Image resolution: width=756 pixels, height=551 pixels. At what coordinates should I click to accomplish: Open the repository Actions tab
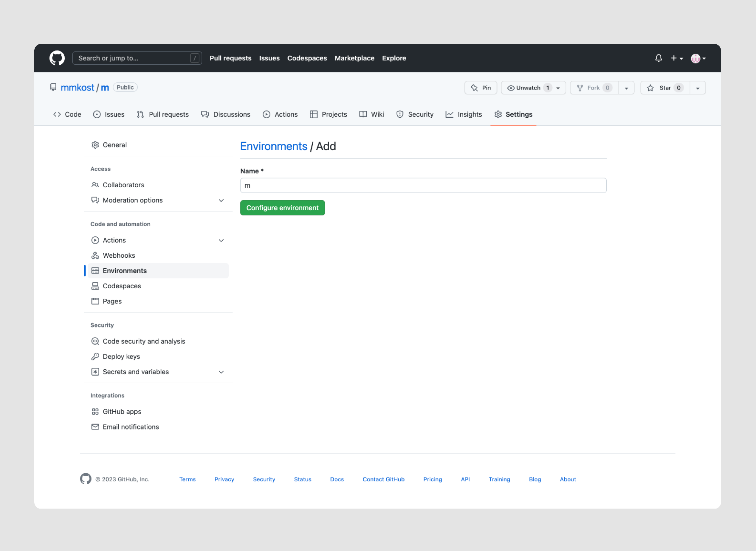tap(280, 114)
